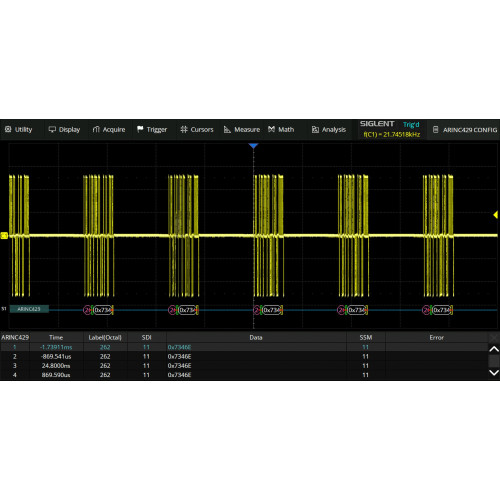Screen dimensions: 500x500
Task: Open the Acquire menu
Action: tap(109, 129)
